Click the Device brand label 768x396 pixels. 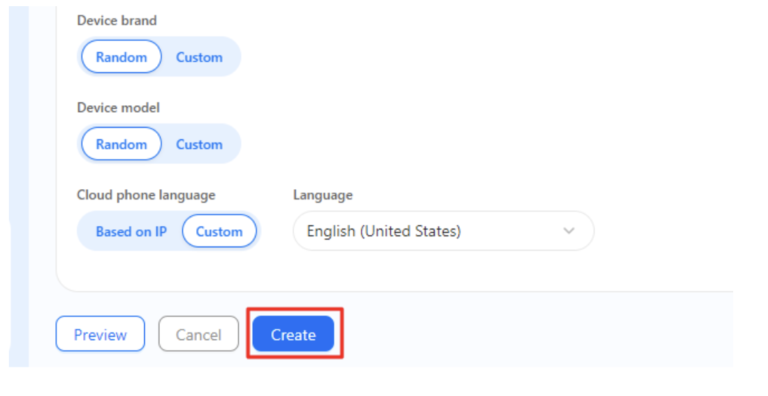(117, 21)
